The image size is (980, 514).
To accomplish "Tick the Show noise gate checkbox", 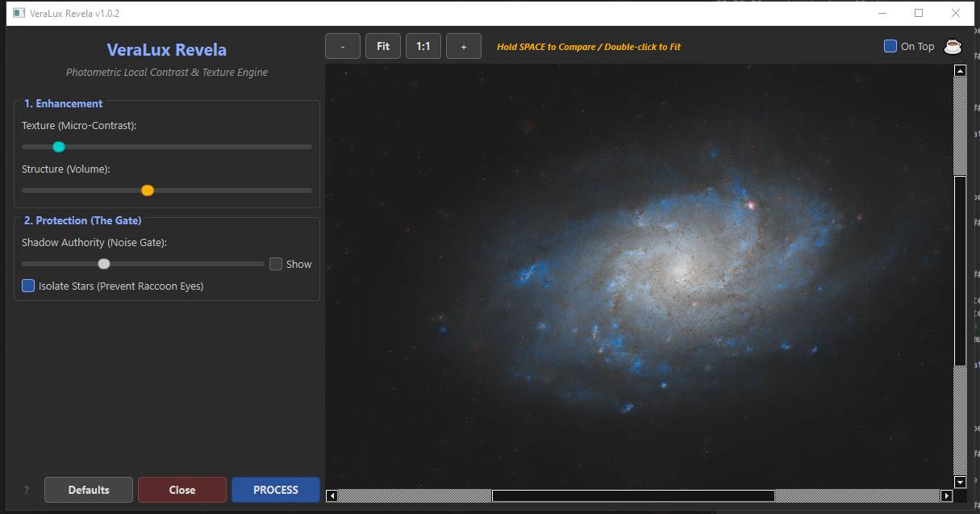I will 276,264.
